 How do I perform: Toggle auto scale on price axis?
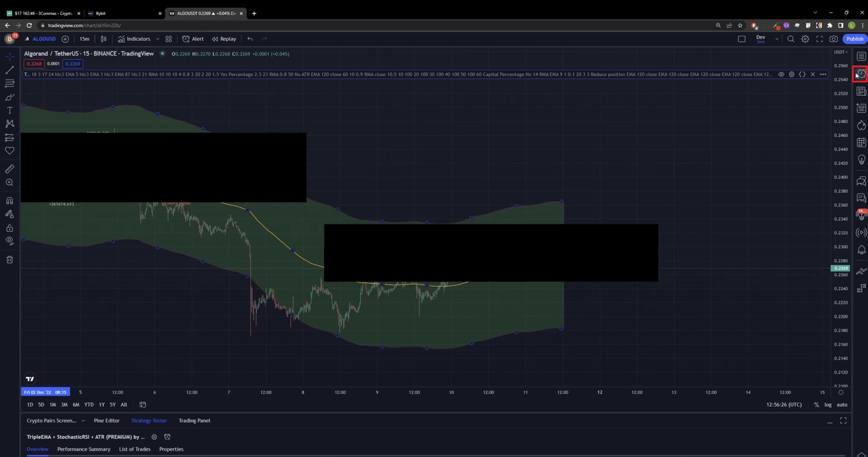(x=842, y=405)
